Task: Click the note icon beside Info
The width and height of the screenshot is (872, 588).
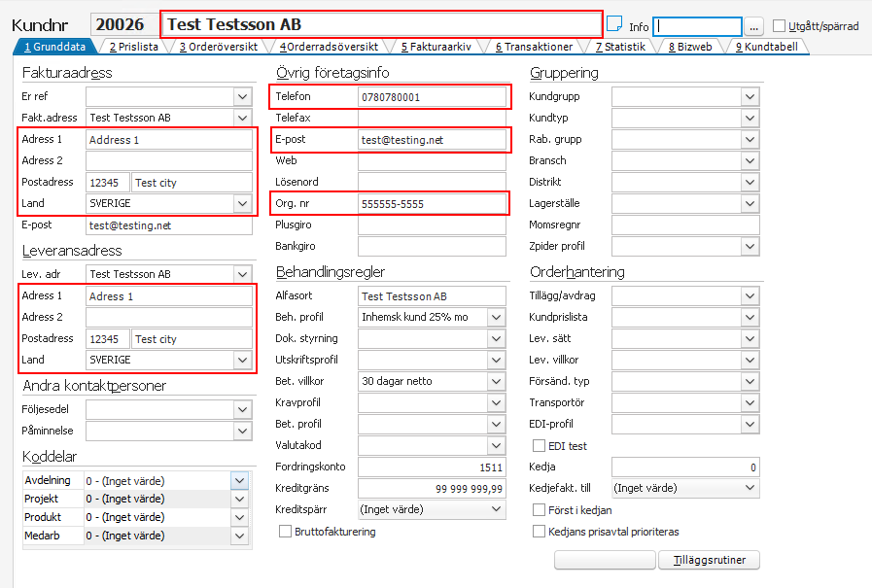Action: [614, 24]
